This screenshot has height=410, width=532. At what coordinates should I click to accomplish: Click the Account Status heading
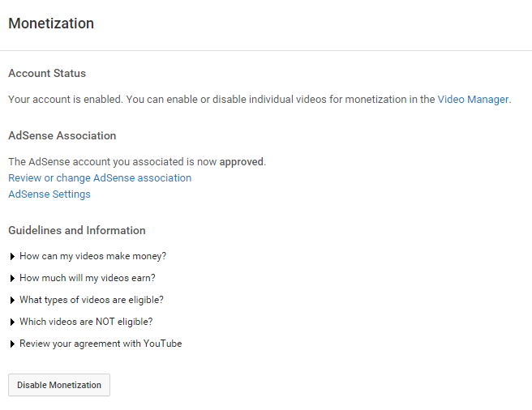point(47,74)
